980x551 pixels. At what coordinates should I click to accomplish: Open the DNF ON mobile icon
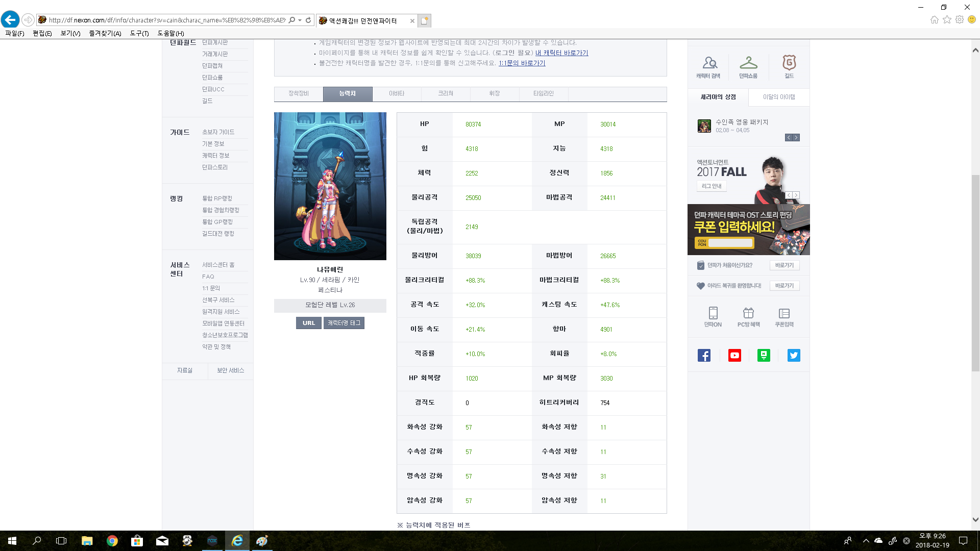point(713,313)
